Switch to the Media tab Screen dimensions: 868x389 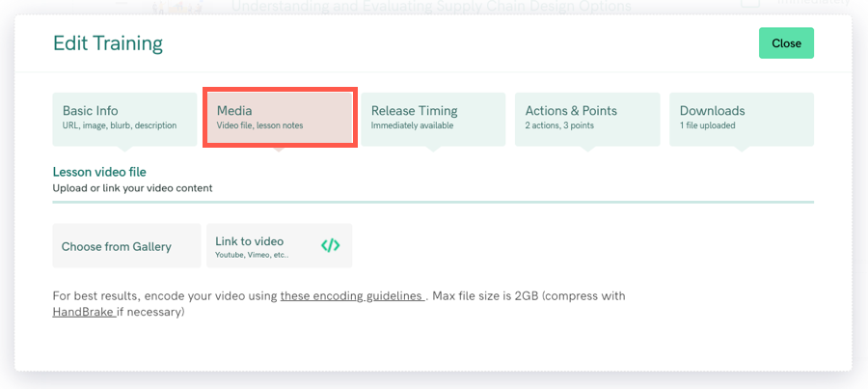pyautogui.click(x=280, y=118)
